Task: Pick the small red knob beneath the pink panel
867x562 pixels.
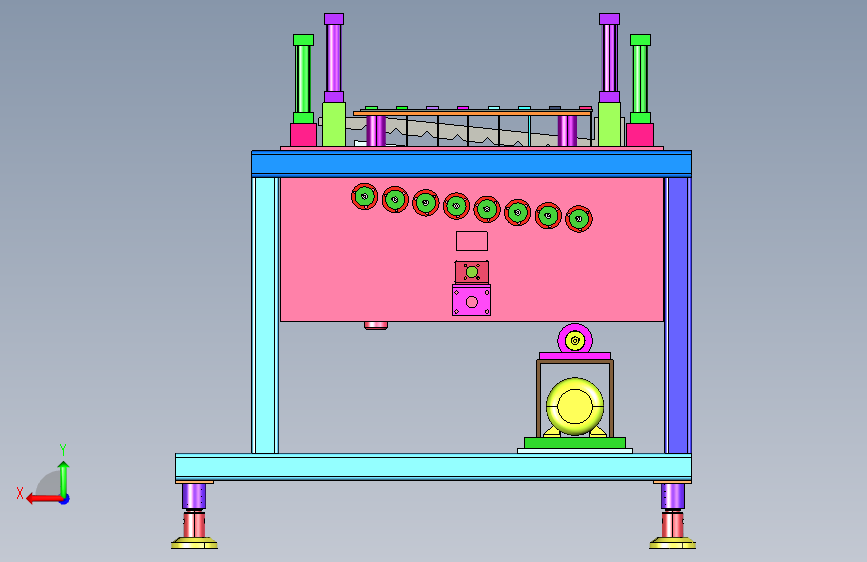Action: coord(376,326)
